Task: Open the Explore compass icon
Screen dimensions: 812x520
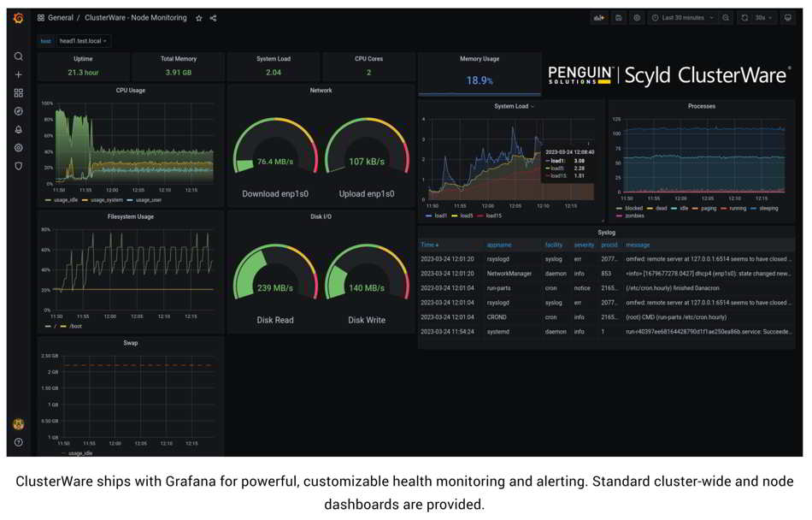Action: click(18, 111)
